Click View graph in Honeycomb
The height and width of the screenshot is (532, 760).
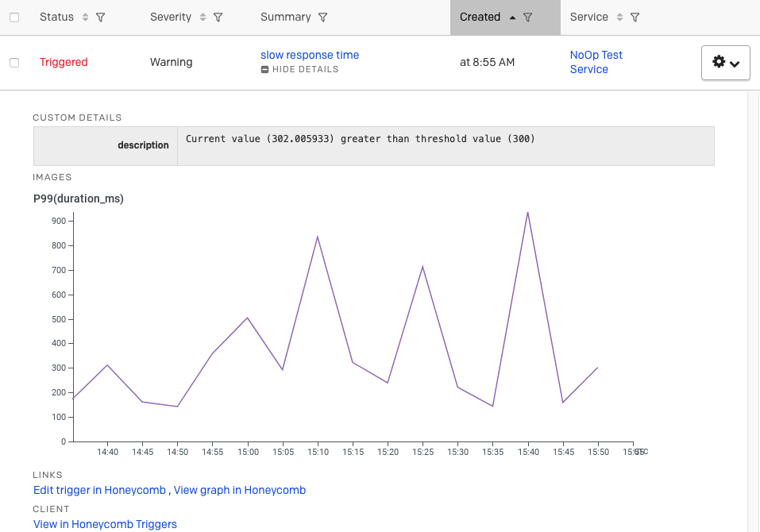239,490
